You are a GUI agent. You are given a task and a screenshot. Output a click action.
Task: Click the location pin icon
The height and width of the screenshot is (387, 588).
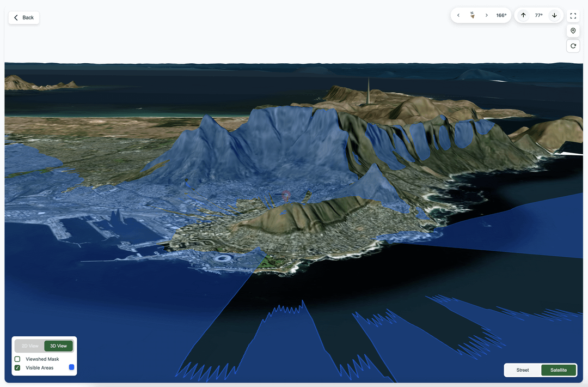(573, 31)
